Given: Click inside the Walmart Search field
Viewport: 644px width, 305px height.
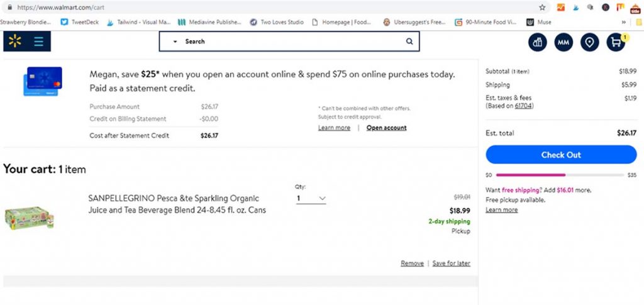Looking at the screenshot, I should point(289,42).
